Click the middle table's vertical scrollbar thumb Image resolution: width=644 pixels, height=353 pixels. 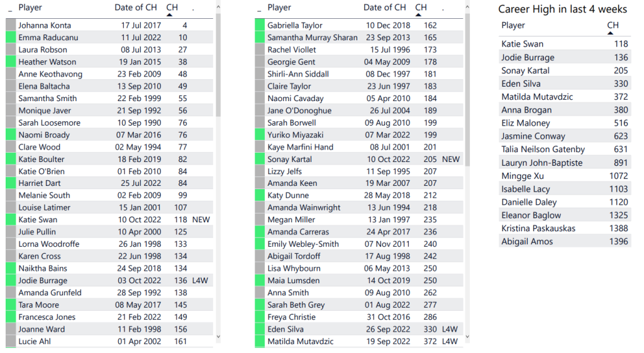(x=467, y=82)
